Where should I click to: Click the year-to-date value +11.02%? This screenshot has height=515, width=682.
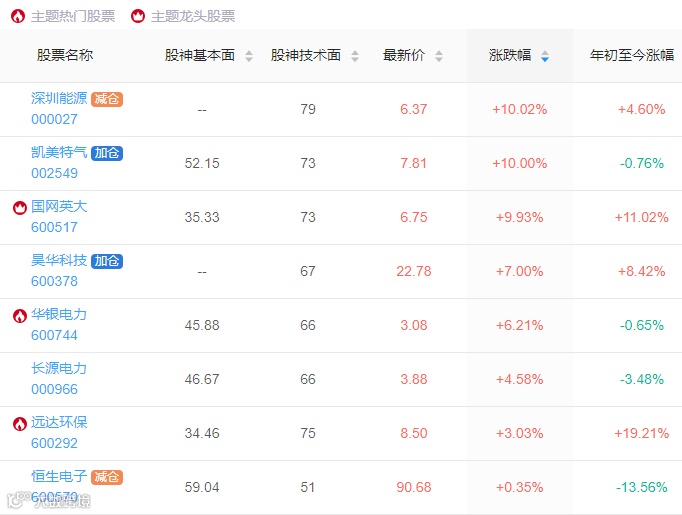(642, 217)
